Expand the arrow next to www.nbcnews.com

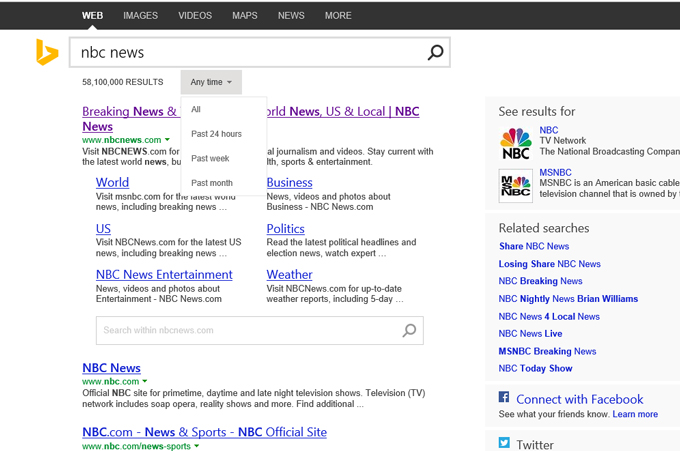click(x=167, y=140)
